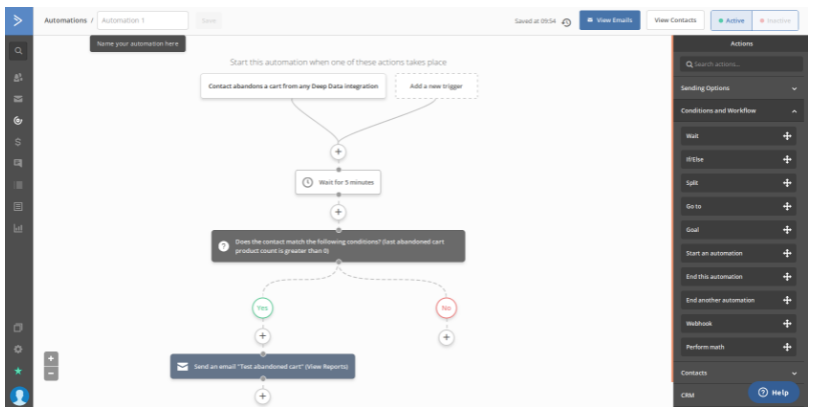
Task: Click the View Emails button
Action: [610, 20]
